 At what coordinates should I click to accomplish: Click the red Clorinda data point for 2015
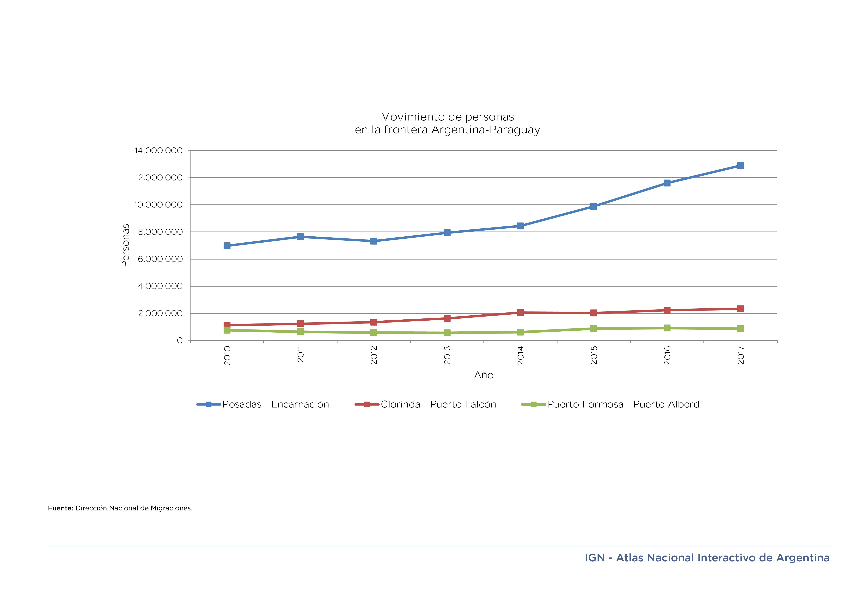click(594, 313)
